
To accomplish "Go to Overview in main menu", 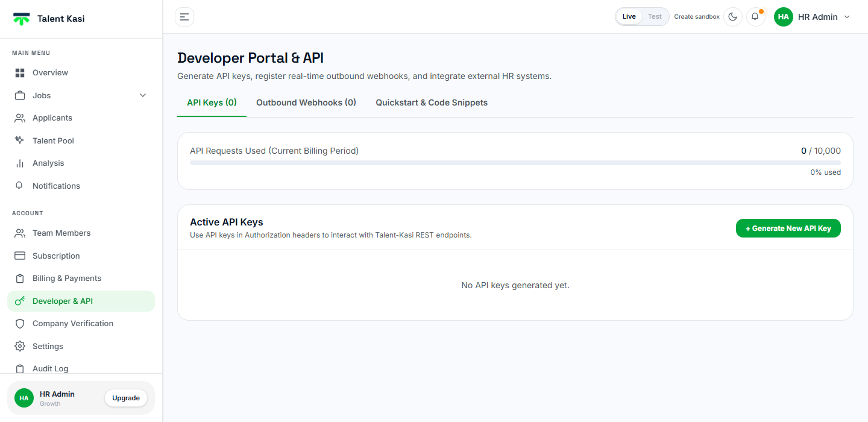I will [81, 73].
